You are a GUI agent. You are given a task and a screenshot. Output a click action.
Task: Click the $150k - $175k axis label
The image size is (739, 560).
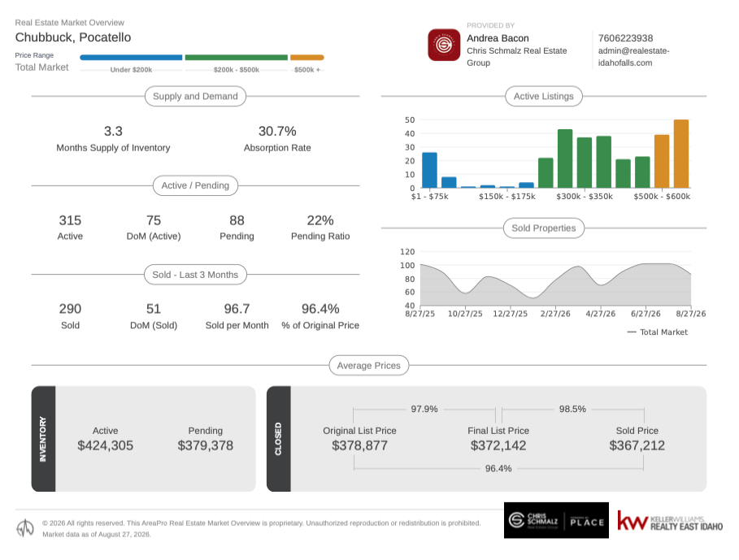point(507,197)
